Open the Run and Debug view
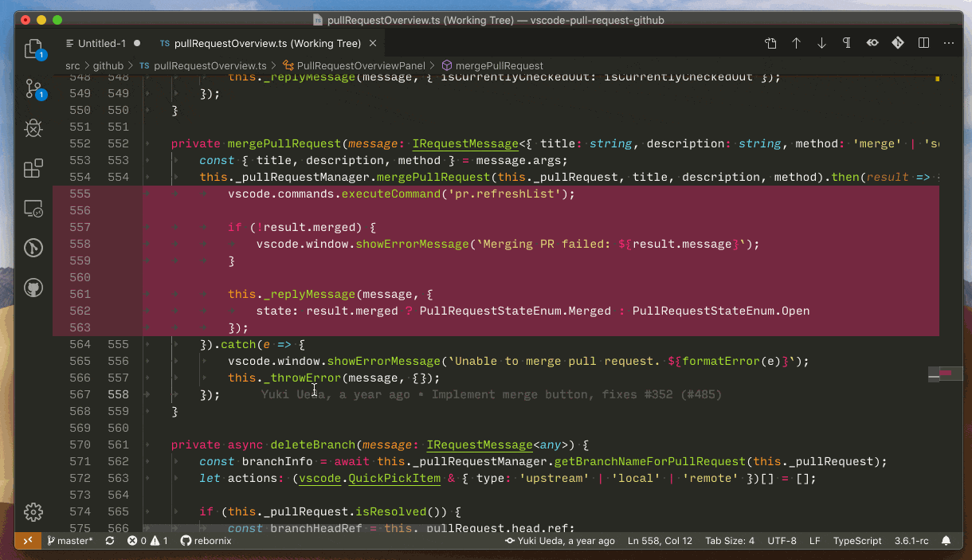Screen dimensions: 972x560 coord(33,128)
